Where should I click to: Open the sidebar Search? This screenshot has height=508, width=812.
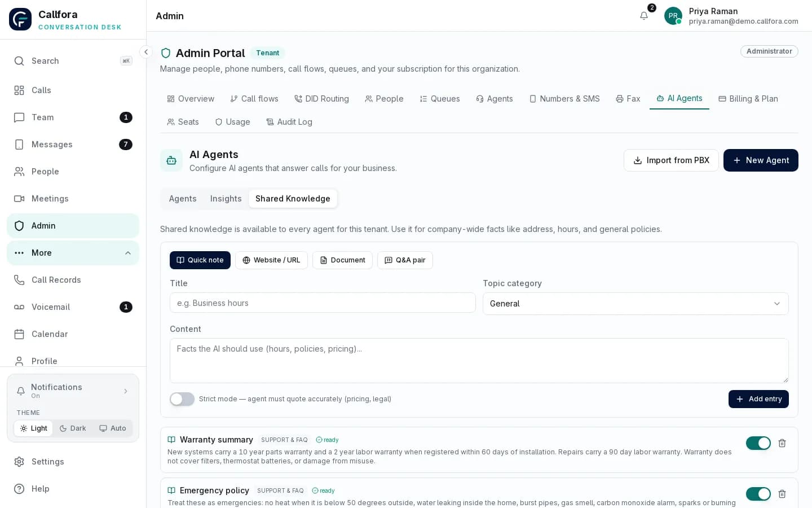(73, 61)
